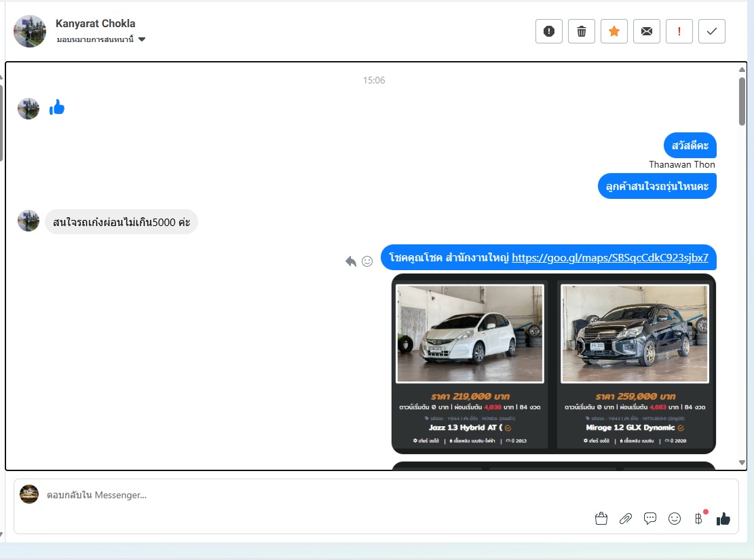This screenshot has height=560, width=754.
Task: Open emoji picker in reply box
Action: coord(675,519)
